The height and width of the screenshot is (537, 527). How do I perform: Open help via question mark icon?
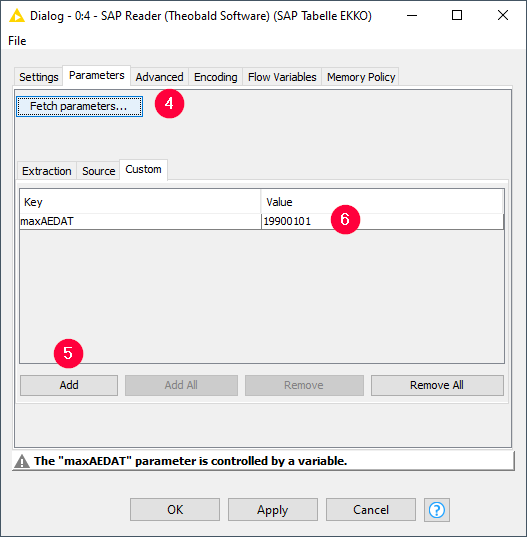point(437,510)
